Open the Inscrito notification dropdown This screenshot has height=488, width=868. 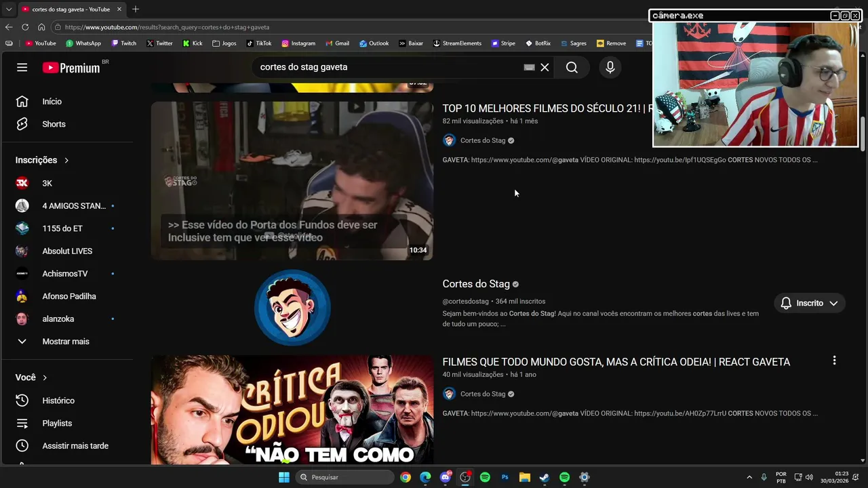coord(809,303)
